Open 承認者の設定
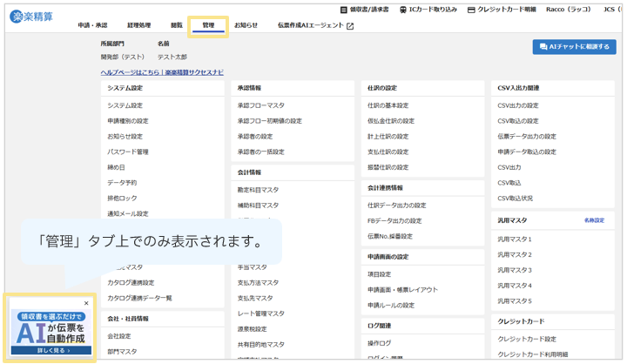The height and width of the screenshot is (364, 627). click(x=254, y=137)
